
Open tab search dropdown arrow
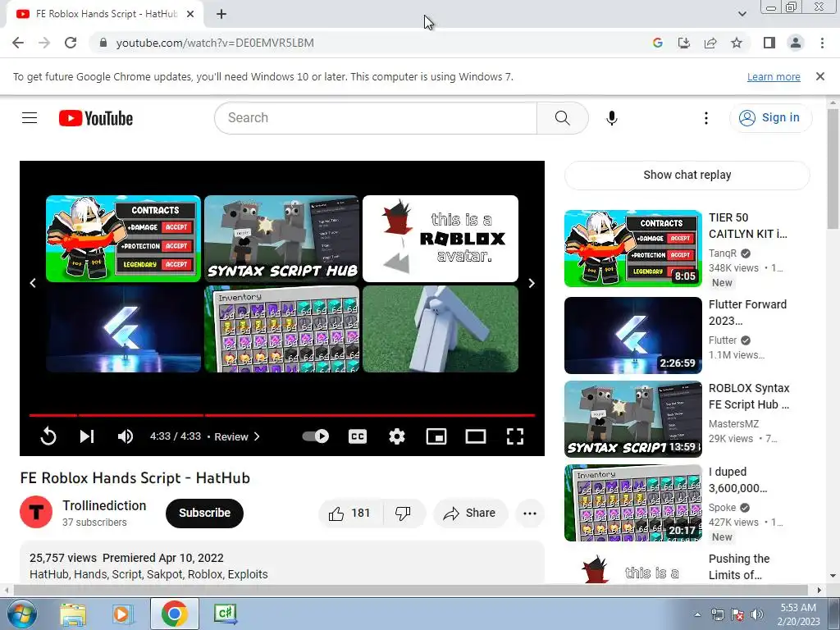[742, 14]
